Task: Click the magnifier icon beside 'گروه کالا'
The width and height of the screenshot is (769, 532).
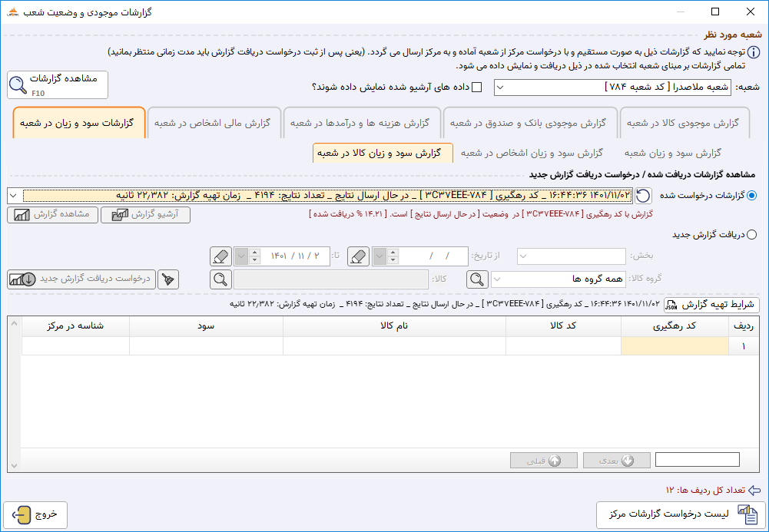Action: (477, 279)
